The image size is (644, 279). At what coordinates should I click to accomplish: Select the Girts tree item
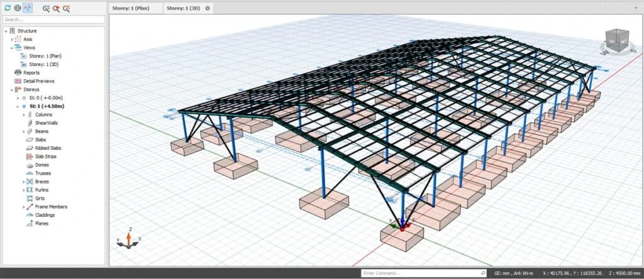click(40, 199)
